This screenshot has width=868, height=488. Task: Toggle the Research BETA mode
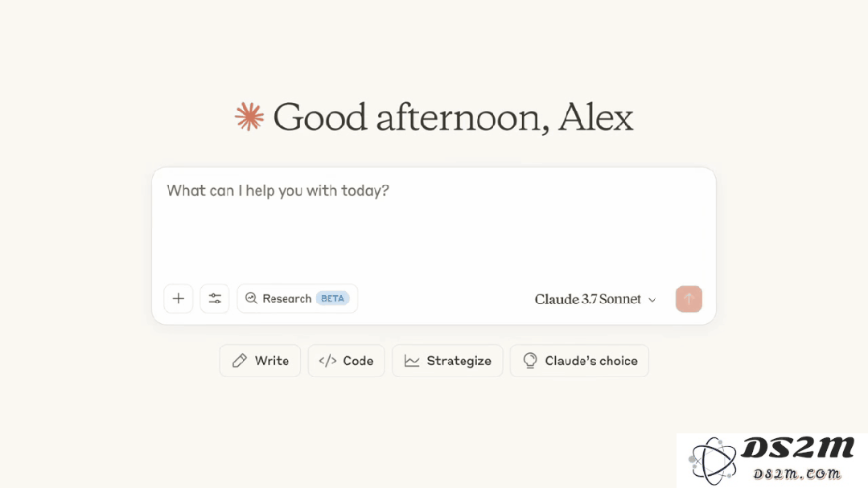[x=298, y=299]
